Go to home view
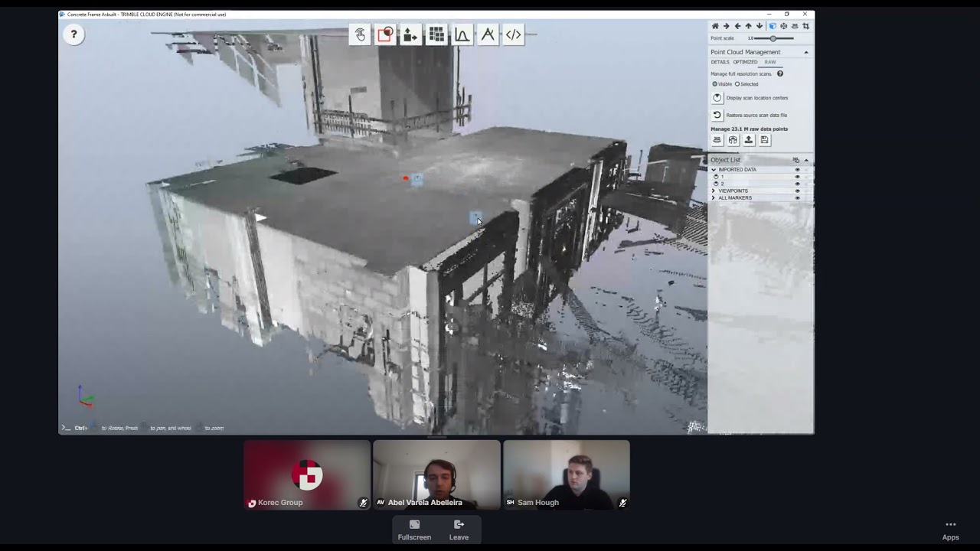980x551 pixels. [x=715, y=26]
